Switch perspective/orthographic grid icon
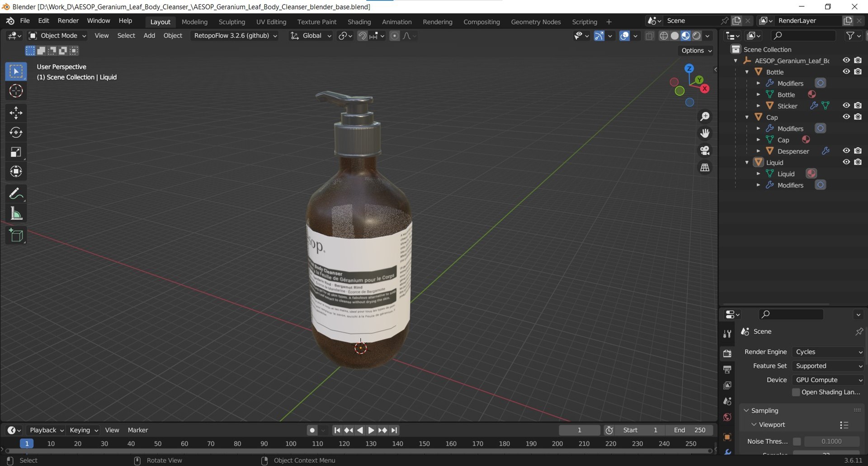This screenshot has height=466, width=868. pos(705,167)
